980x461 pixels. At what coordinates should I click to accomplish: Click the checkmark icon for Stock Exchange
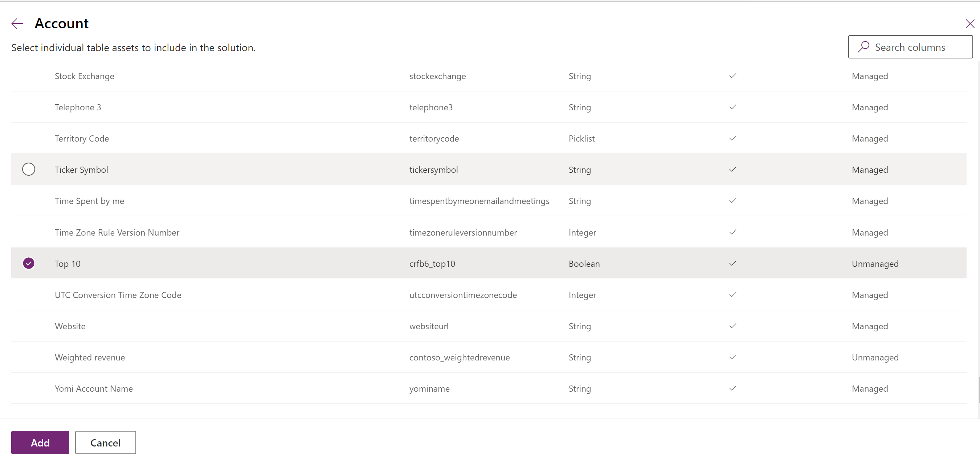pos(732,76)
